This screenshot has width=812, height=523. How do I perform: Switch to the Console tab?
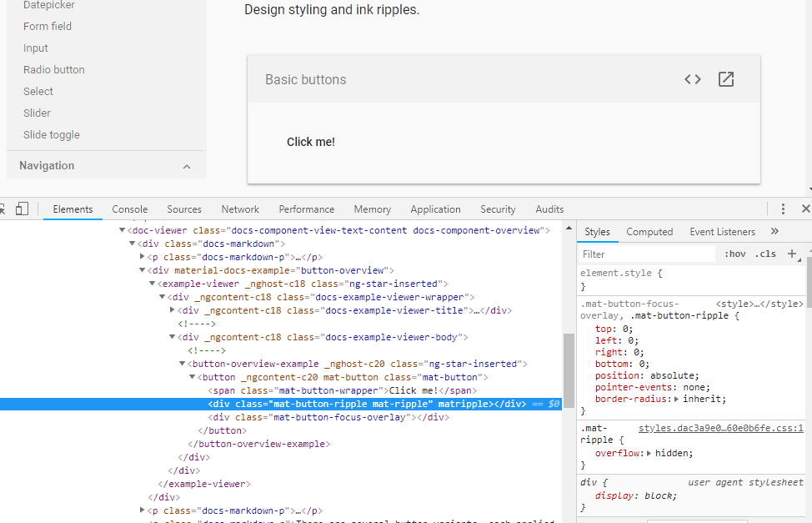(x=129, y=209)
